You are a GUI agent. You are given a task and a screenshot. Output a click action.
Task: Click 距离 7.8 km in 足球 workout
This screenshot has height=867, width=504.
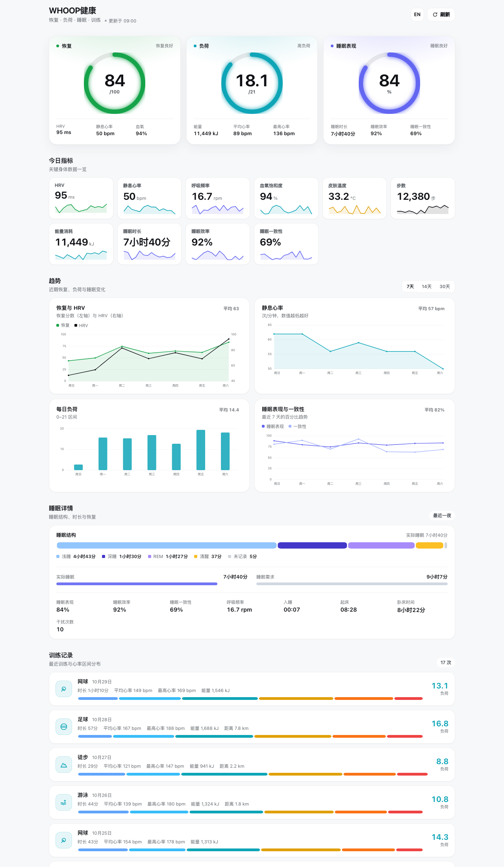(x=236, y=728)
